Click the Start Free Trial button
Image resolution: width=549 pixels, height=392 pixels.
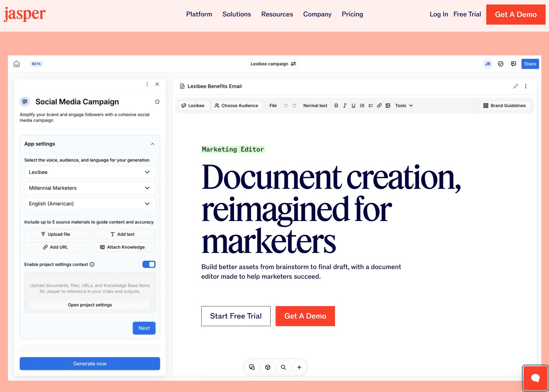[236, 316]
